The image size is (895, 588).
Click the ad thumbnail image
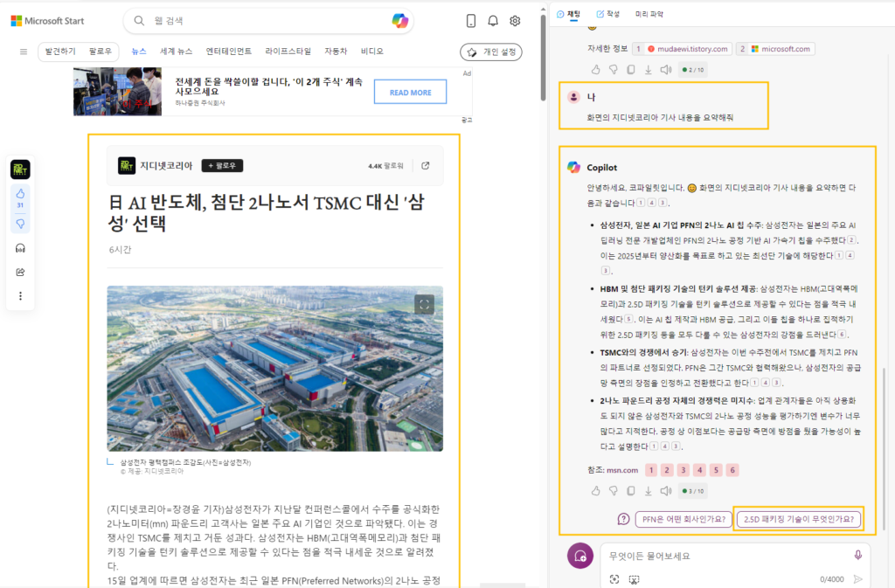pos(117,91)
